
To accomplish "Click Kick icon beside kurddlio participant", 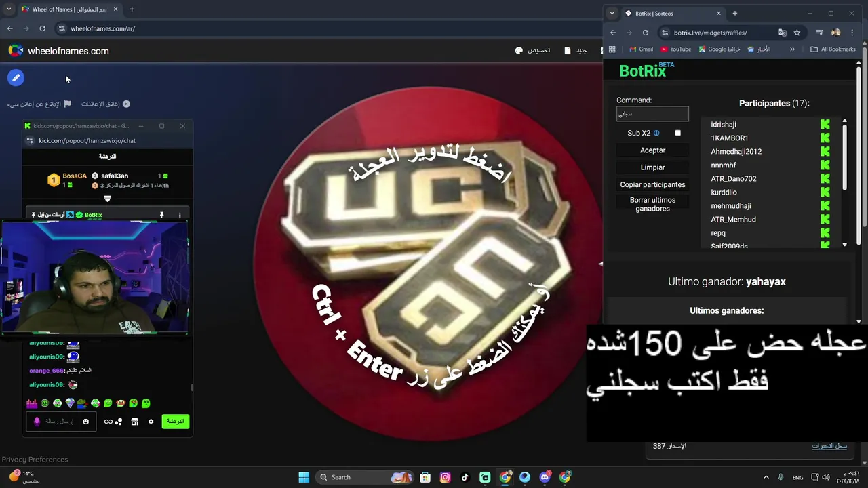I will 825,192.
